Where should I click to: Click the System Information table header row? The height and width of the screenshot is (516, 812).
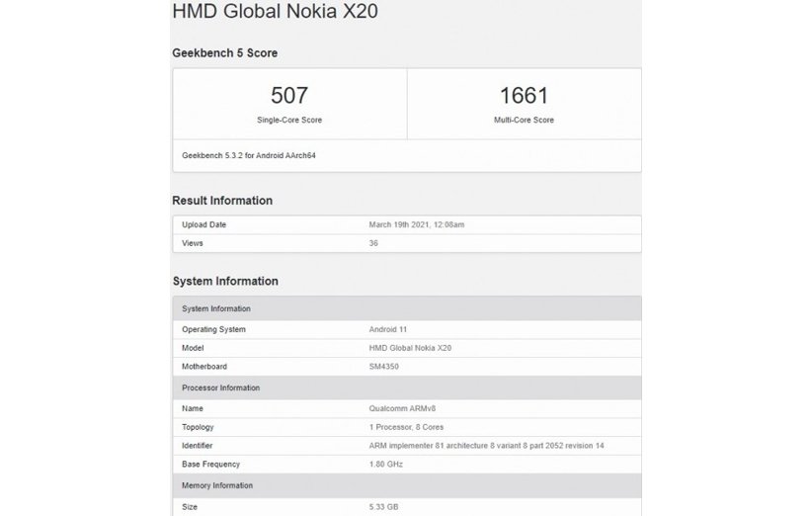tap(407, 308)
